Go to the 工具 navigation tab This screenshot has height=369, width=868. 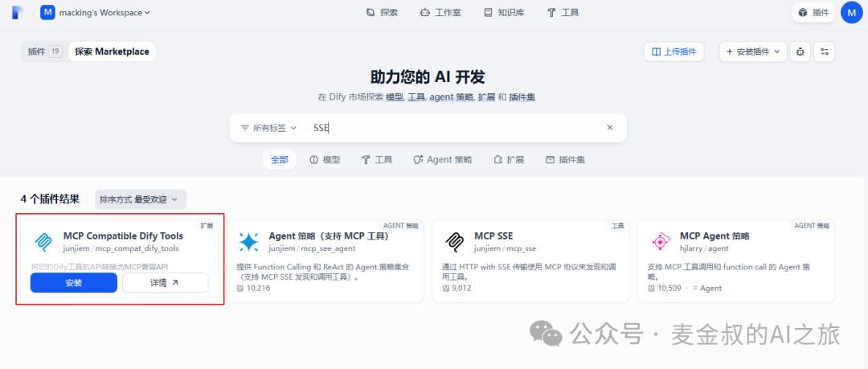point(563,12)
